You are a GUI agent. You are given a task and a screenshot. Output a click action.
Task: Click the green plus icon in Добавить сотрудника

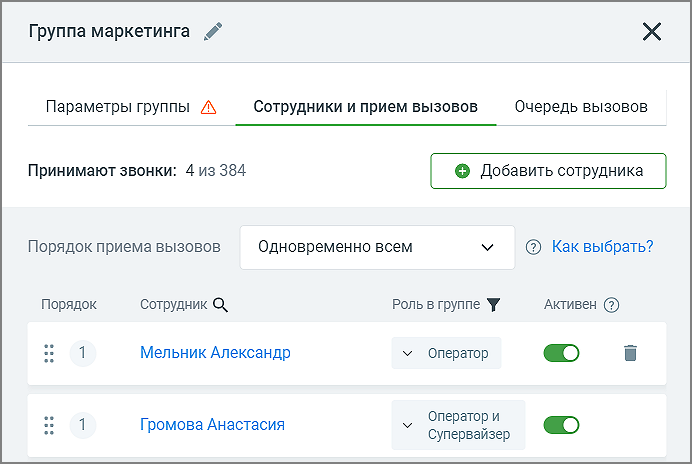click(x=462, y=171)
